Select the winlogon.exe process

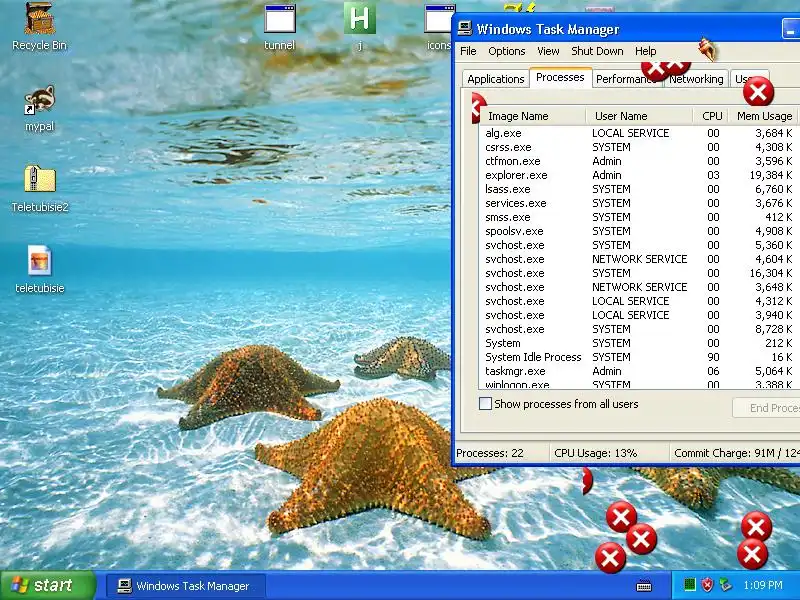click(639, 384)
